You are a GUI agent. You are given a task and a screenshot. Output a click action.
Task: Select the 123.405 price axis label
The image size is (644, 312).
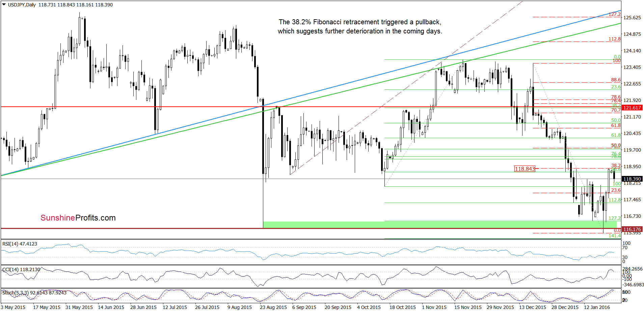tap(632, 67)
